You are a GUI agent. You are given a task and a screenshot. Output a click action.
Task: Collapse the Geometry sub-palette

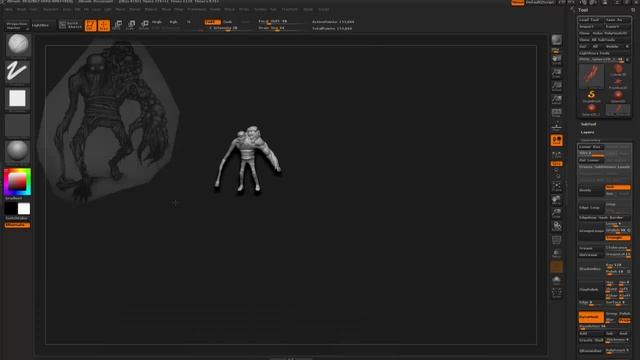[590, 140]
